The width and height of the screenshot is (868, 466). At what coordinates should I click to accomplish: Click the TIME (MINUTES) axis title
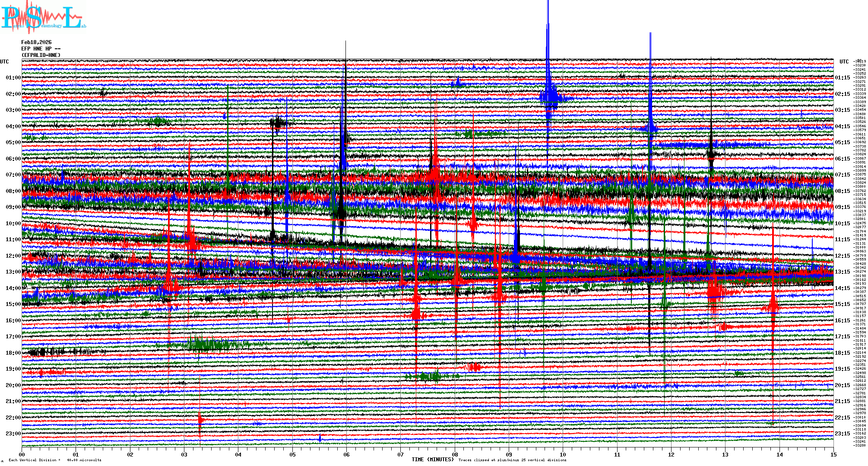coord(432,460)
